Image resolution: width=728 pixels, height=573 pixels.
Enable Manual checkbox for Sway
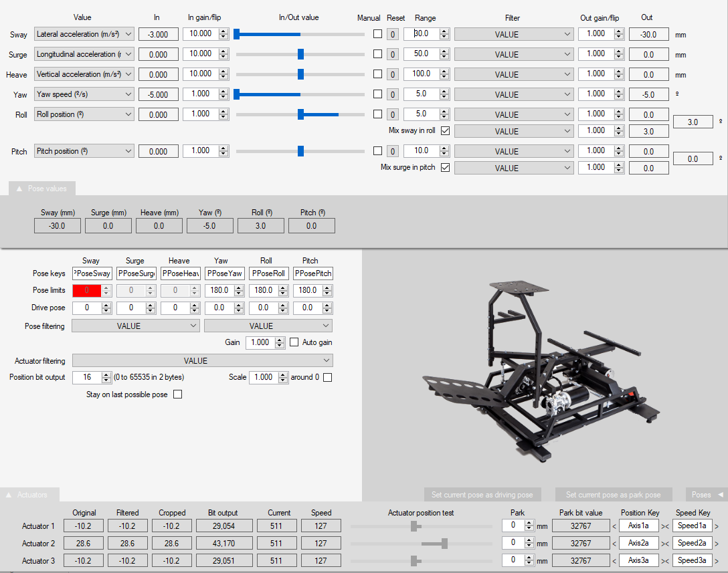[378, 34]
